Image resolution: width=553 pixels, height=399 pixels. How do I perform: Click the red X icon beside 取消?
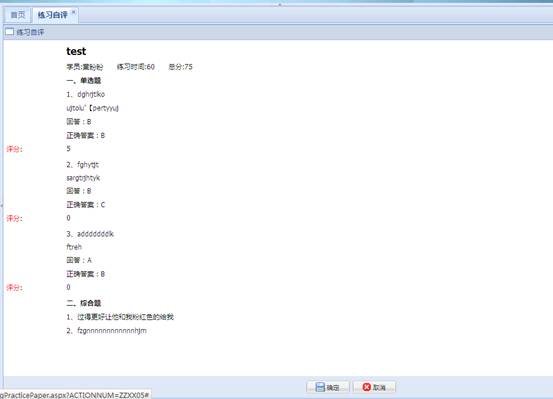[x=367, y=387]
